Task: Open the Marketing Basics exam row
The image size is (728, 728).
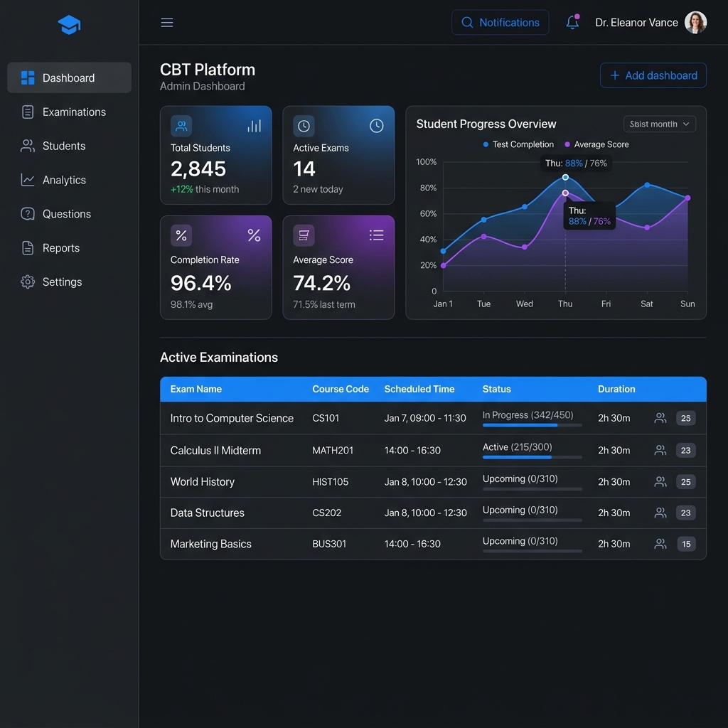Action: tap(433, 544)
